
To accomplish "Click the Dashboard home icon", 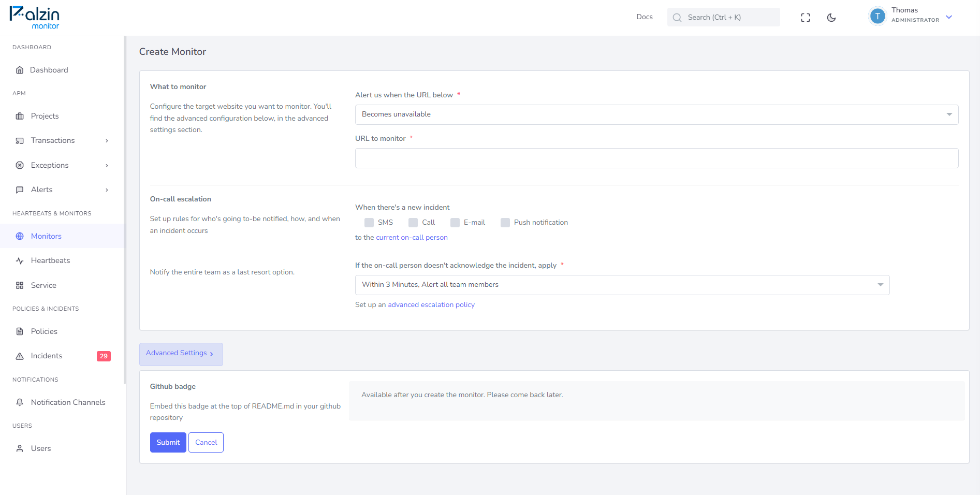I will click(20, 70).
